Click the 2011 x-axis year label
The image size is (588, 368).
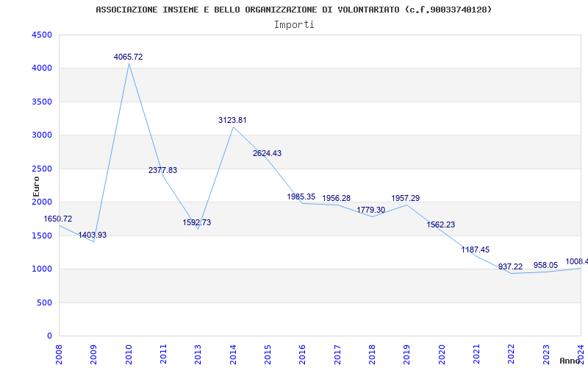163,355
